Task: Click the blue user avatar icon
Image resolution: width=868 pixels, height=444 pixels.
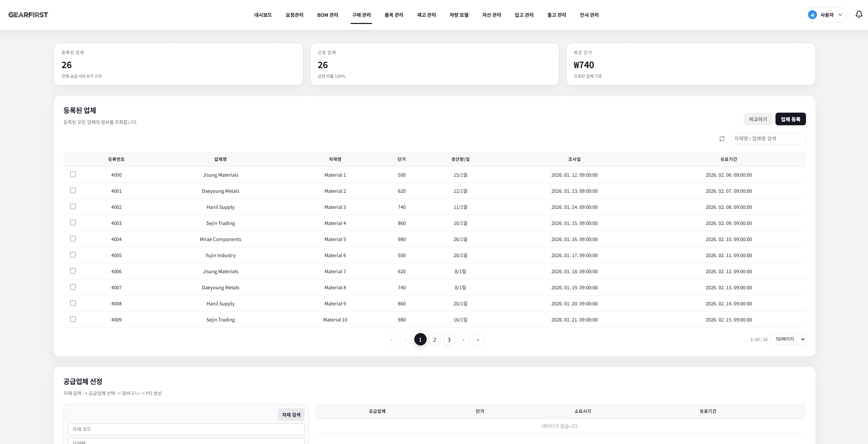Action: click(x=812, y=15)
